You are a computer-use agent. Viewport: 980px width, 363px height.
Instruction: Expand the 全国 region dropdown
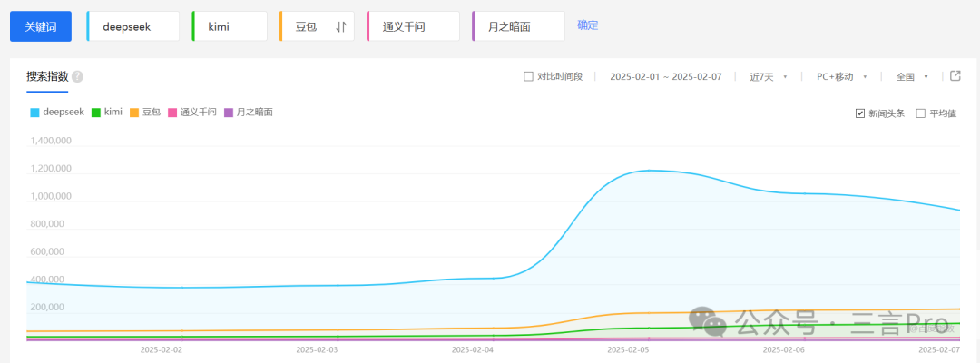[912, 77]
